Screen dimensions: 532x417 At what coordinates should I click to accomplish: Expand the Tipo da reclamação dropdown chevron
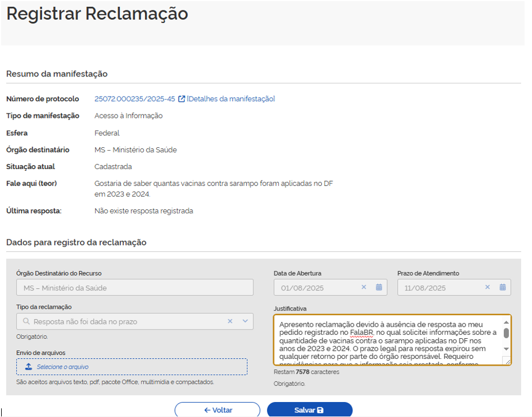[x=245, y=322]
